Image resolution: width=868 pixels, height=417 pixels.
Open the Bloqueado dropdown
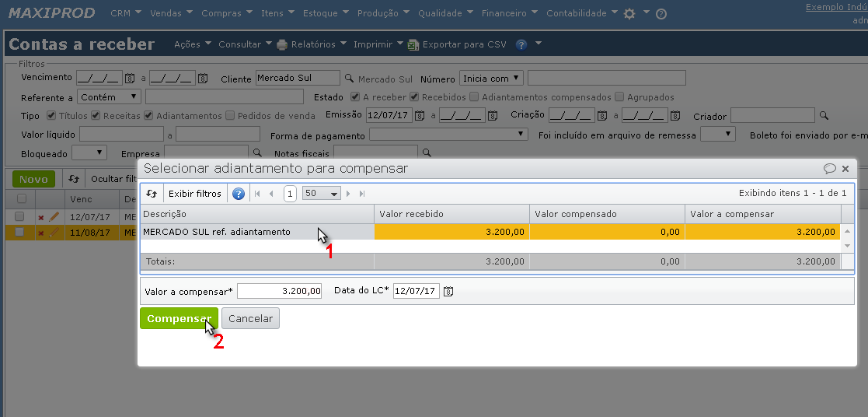(x=89, y=152)
